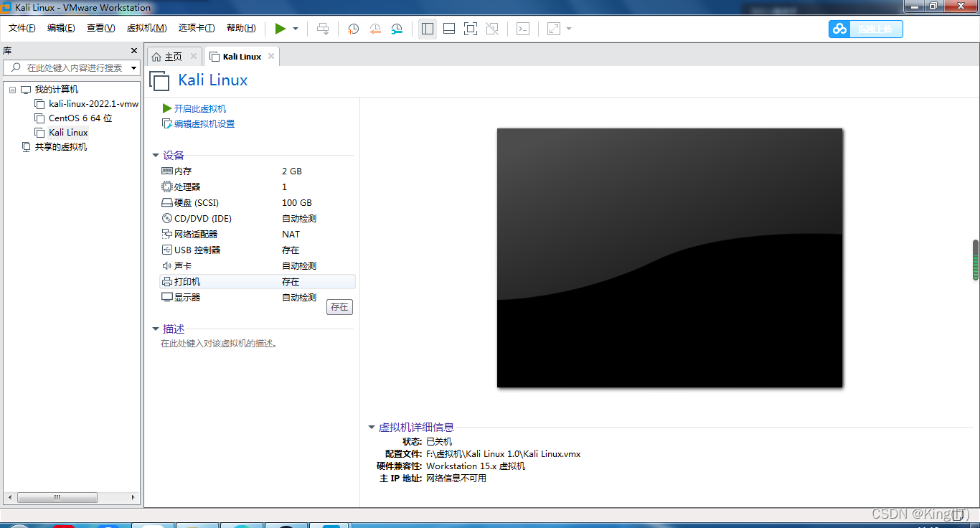Open the 选项卡(T) menu
Viewport: 980px width, 528px height.
tap(197, 28)
